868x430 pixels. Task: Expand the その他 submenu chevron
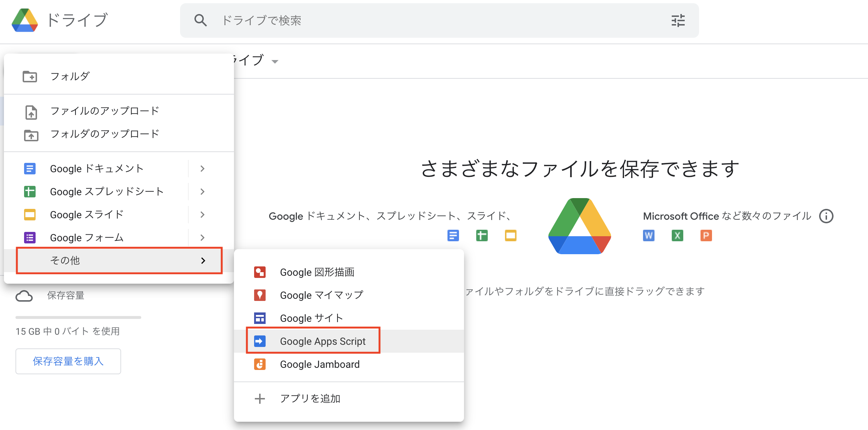click(x=203, y=261)
